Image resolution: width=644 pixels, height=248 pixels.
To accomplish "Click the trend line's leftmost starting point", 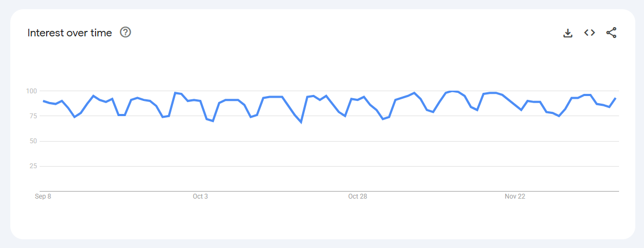I will (x=43, y=101).
